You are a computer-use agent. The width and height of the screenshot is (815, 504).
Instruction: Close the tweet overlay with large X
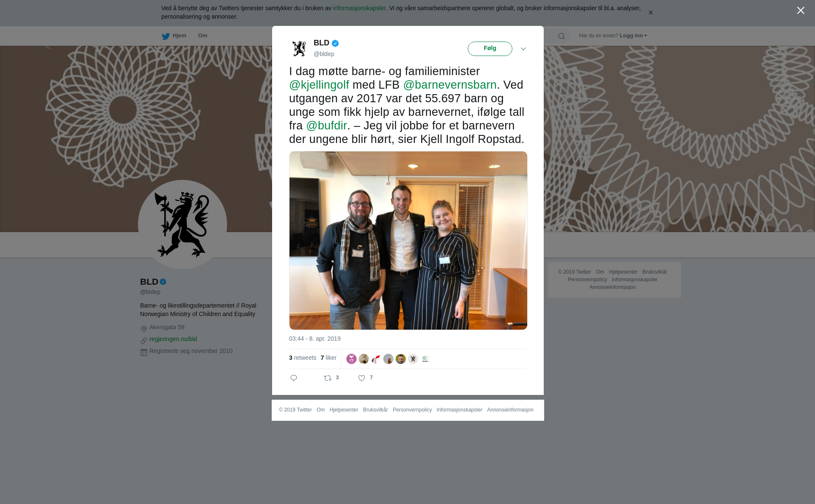(801, 11)
